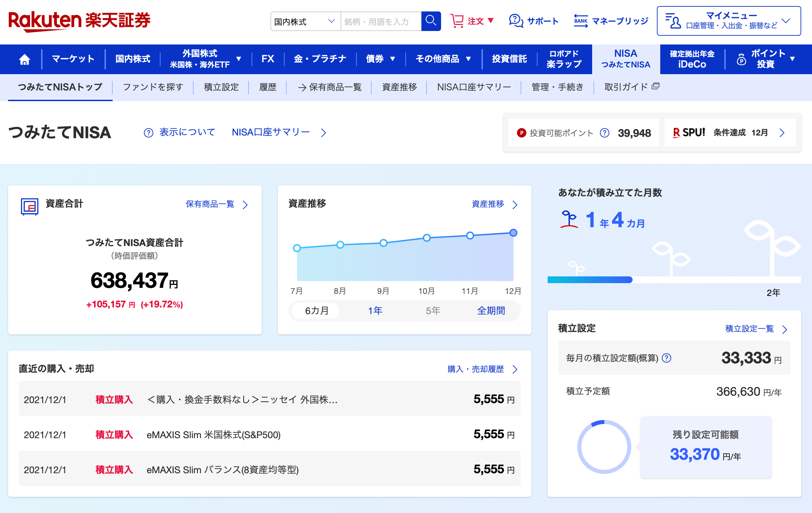Viewport: 812px width, 513px height.
Task: Click the R SPU! logo
Action: click(689, 132)
